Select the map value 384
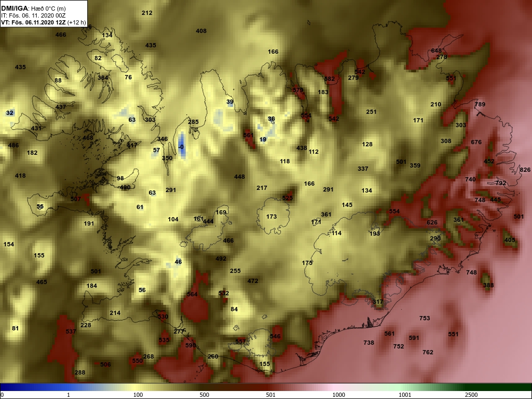532x399 pixels. pyautogui.click(x=103, y=78)
